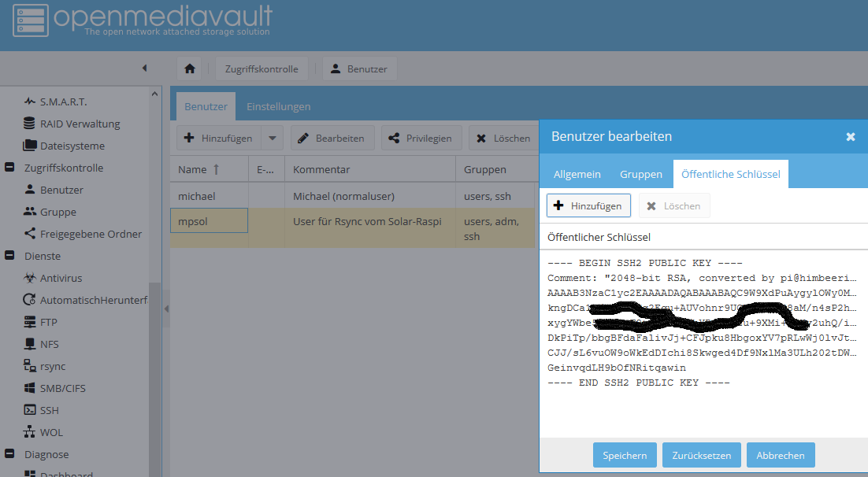
Task: Click the Speichern button
Action: point(625,455)
